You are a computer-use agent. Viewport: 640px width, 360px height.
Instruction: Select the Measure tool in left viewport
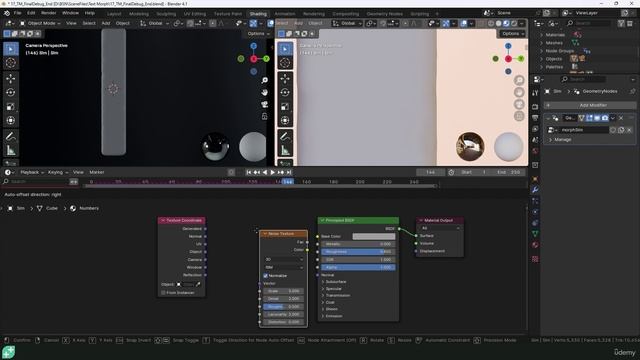(11, 151)
